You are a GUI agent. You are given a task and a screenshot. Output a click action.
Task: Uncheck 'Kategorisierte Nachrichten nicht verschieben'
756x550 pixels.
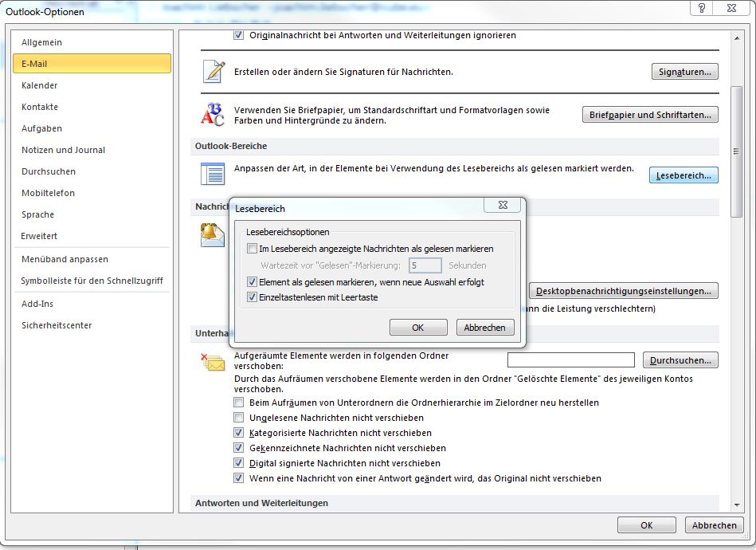[238, 433]
